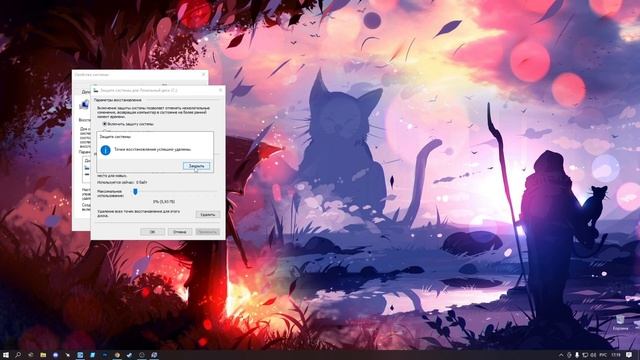Switch input language via РУС indicator
Image resolution: width=640 pixels, height=360 pixels.
pyautogui.click(x=603, y=355)
